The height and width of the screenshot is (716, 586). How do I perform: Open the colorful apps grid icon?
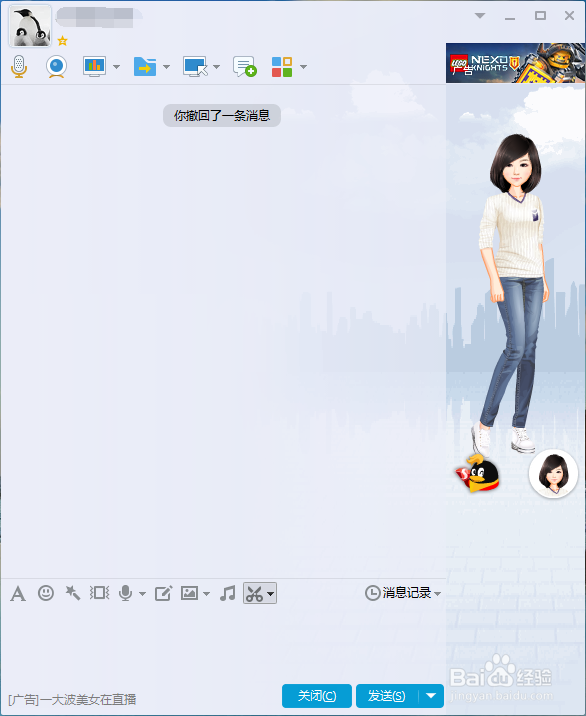[x=282, y=67]
